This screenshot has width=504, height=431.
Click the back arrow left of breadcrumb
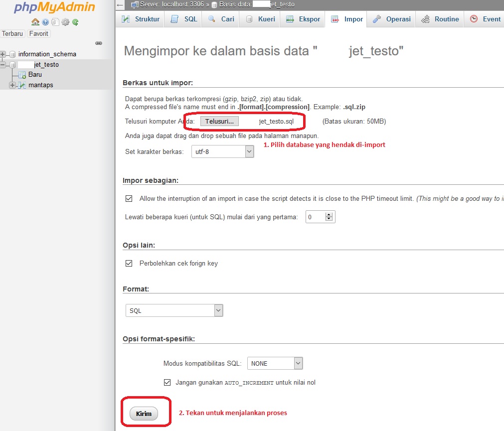click(120, 4)
